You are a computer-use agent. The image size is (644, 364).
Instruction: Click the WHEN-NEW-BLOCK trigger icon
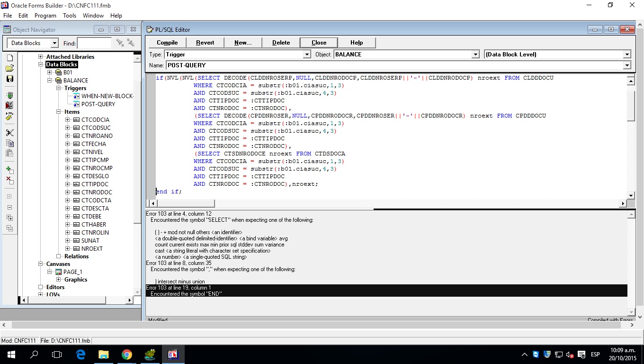(x=76, y=96)
